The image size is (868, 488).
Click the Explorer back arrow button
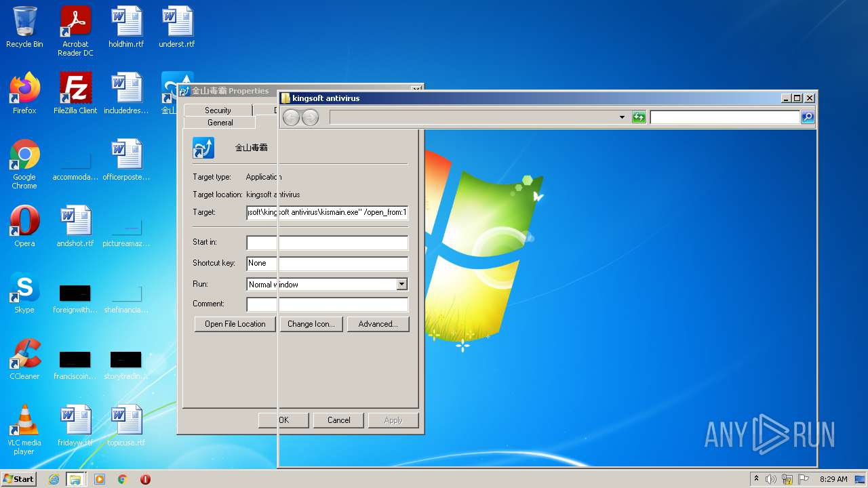tap(291, 118)
